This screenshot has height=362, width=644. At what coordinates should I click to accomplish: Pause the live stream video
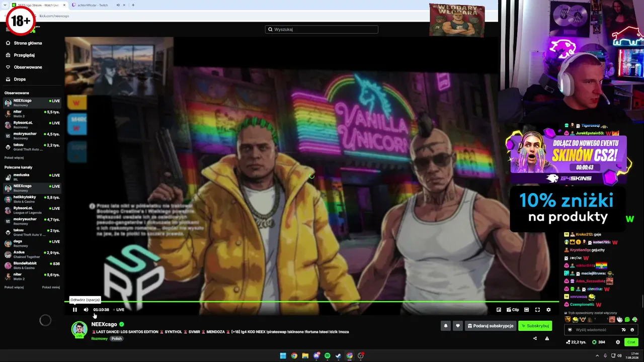pyautogui.click(x=75, y=310)
